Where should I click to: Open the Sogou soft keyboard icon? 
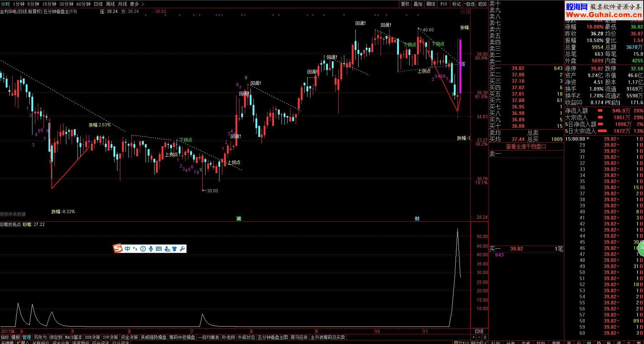point(159,248)
